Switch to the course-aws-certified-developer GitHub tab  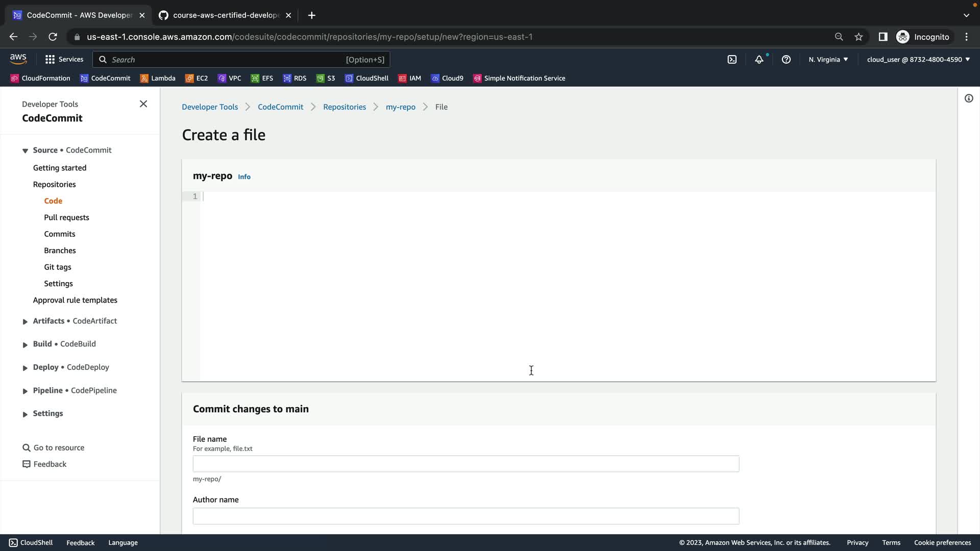point(225,15)
